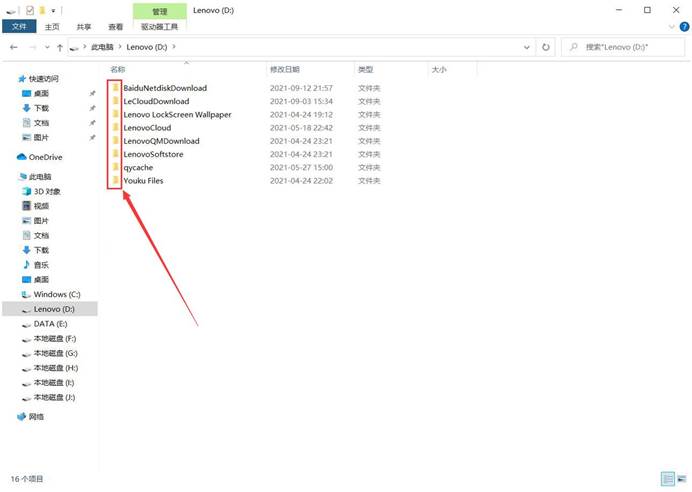Open OneDrive in the navigation pane

[x=45, y=157]
